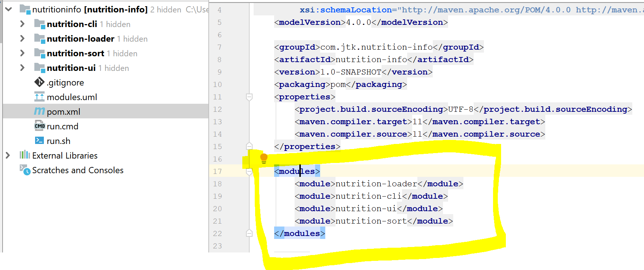Click the Scratches and Consoles icon
The width and height of the screenshot is (644, 270).
coord(25,170)
